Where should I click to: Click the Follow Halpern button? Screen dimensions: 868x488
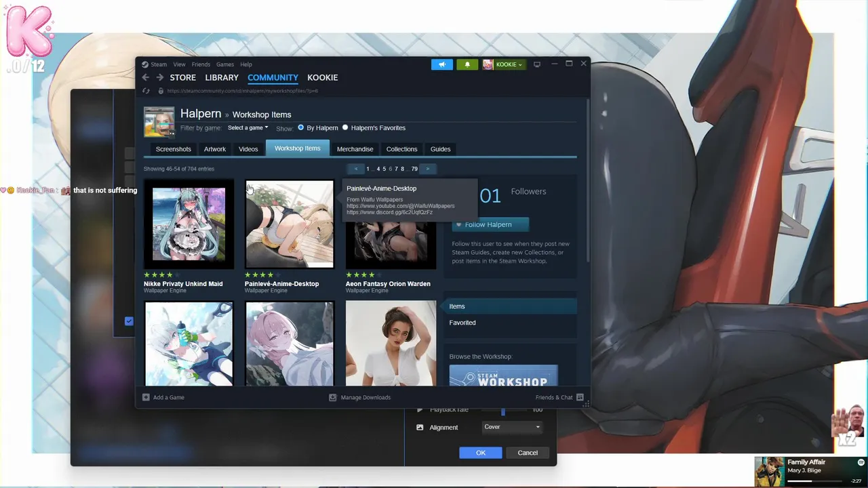tap(490, 224)
